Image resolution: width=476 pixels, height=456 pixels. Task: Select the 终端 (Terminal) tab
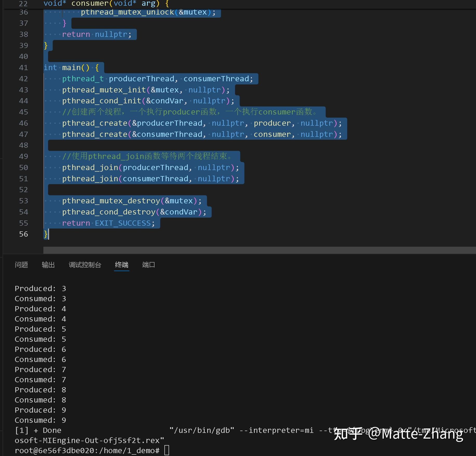(x=121, y=265)
